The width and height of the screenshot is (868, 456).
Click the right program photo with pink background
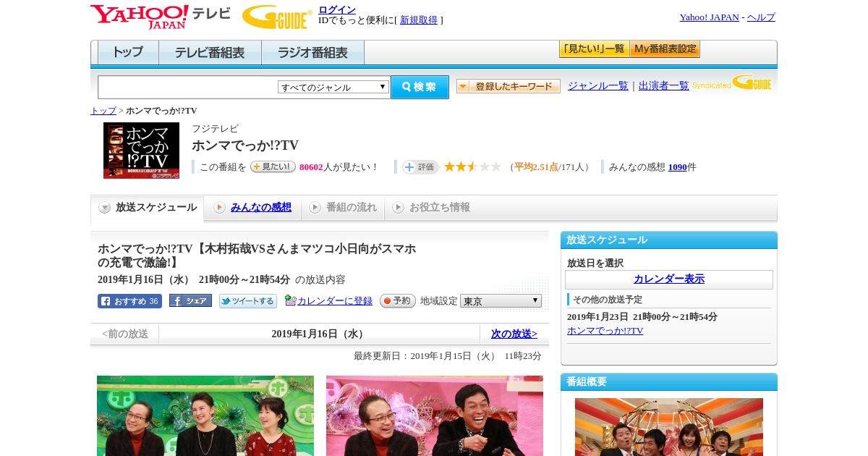pos(435,415)
